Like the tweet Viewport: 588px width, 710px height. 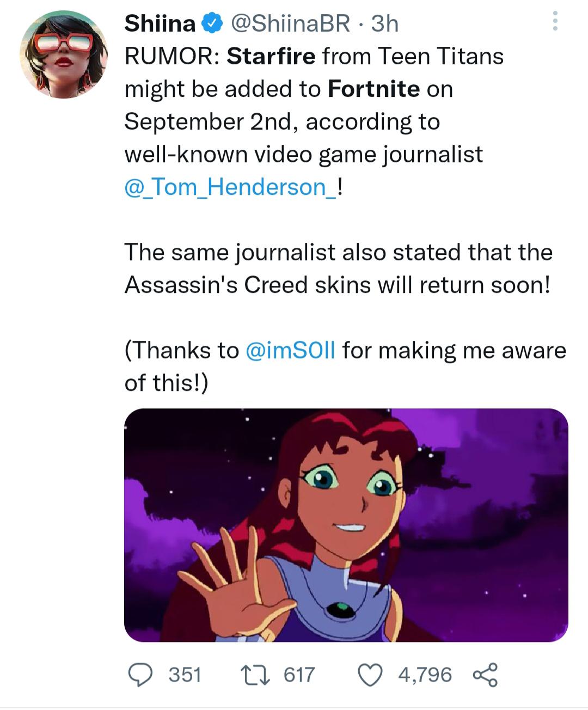373,675
